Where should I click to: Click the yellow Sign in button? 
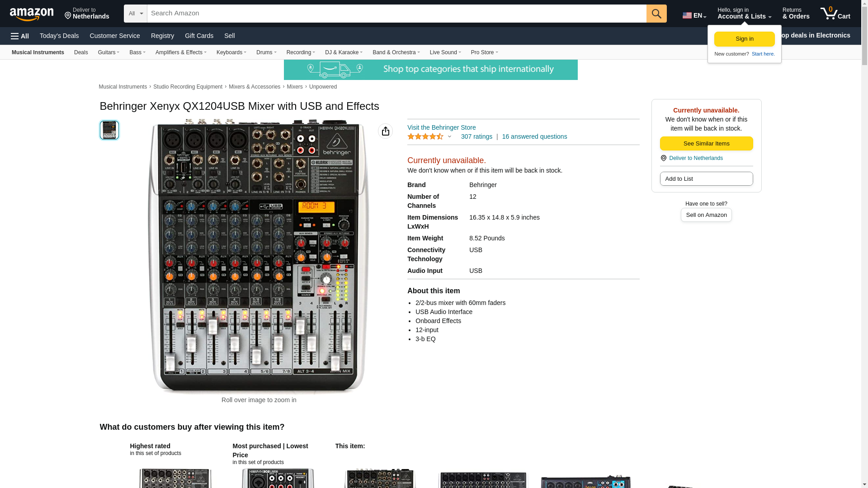pos(744,39)
